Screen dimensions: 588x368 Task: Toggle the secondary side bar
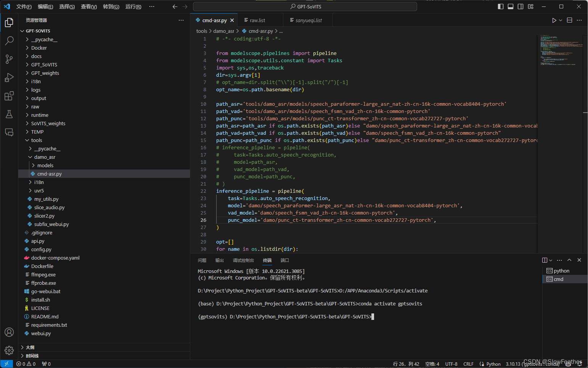point(521,6)
